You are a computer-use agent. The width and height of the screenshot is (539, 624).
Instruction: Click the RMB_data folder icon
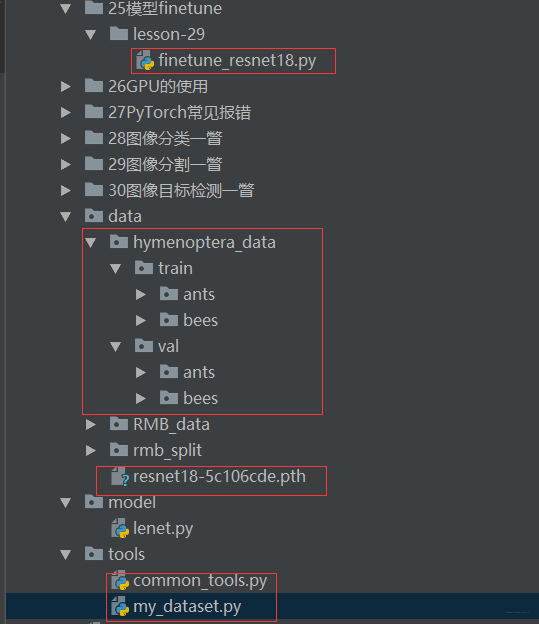[x=119, y=424]
